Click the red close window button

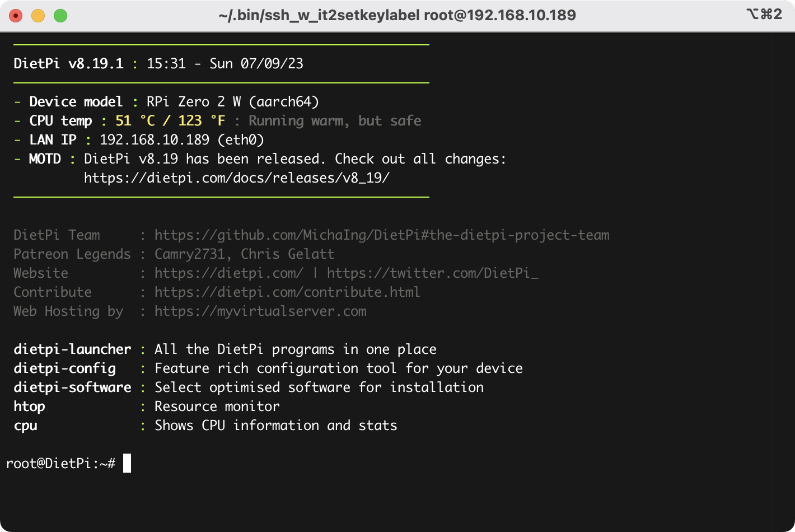pyautogui.click(x=16, y=16)
